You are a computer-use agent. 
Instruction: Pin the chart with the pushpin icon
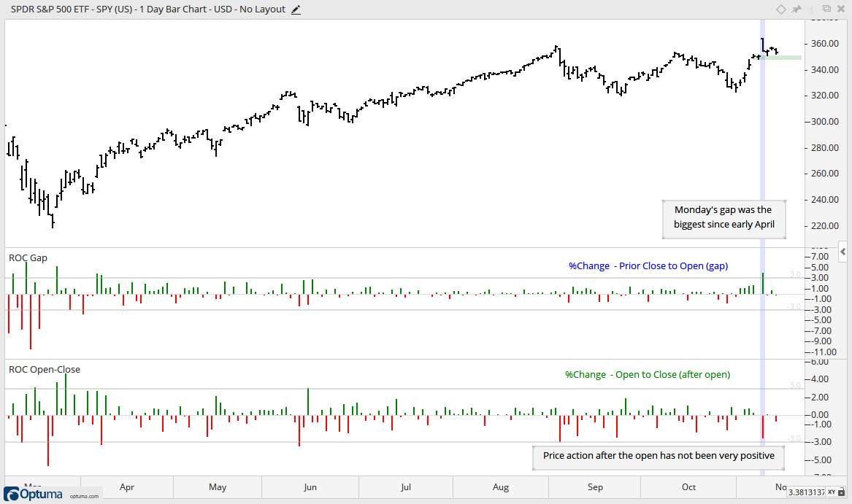point(797,9)
